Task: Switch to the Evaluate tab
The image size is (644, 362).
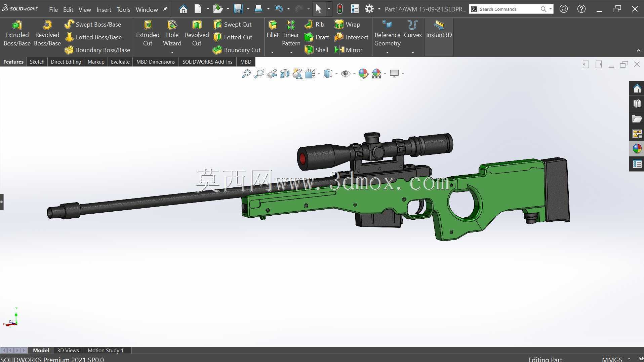Action: point(120,62)
